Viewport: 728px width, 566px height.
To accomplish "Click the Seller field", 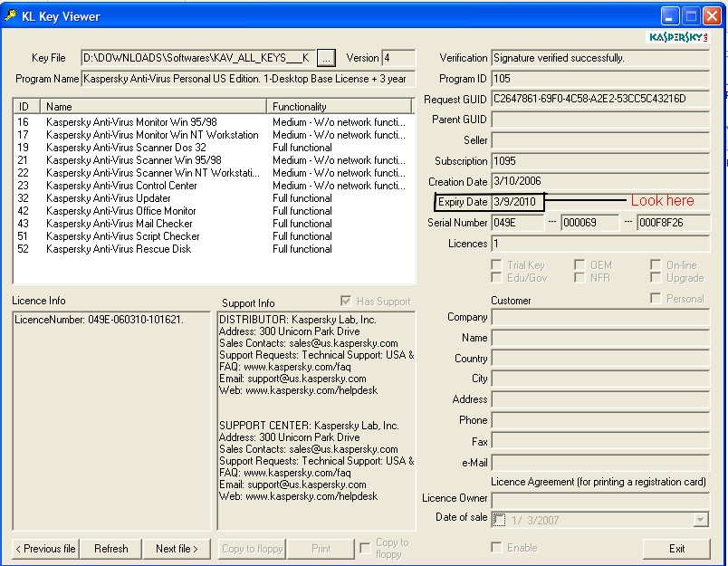I will click(600, 140).
